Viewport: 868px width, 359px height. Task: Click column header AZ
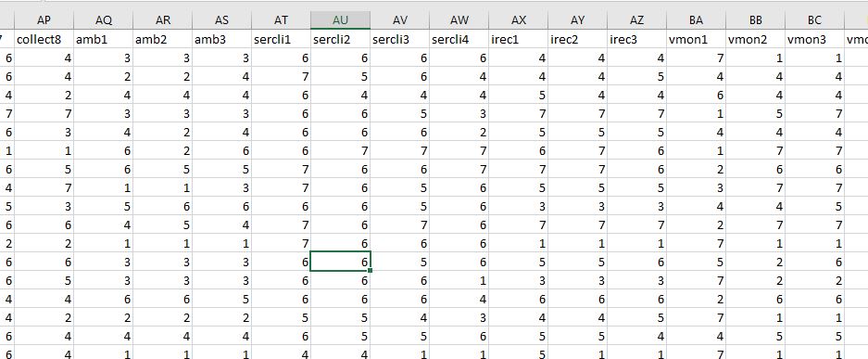click(636, 20)
